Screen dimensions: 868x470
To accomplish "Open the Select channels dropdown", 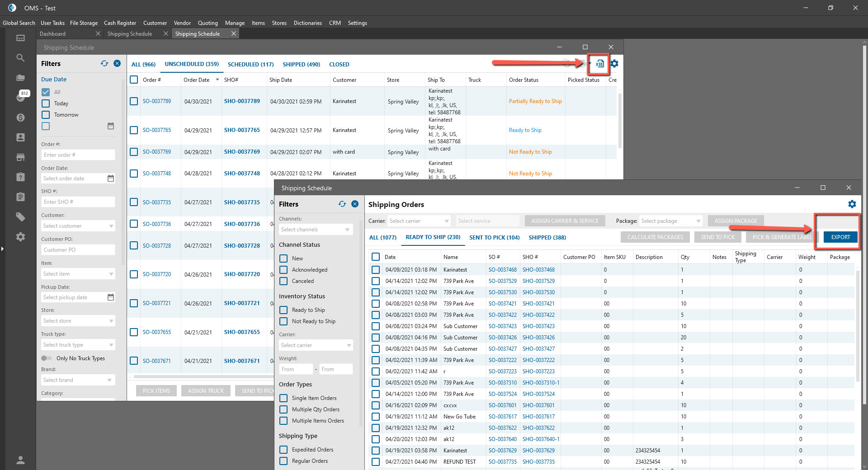I will coord(315,230).
